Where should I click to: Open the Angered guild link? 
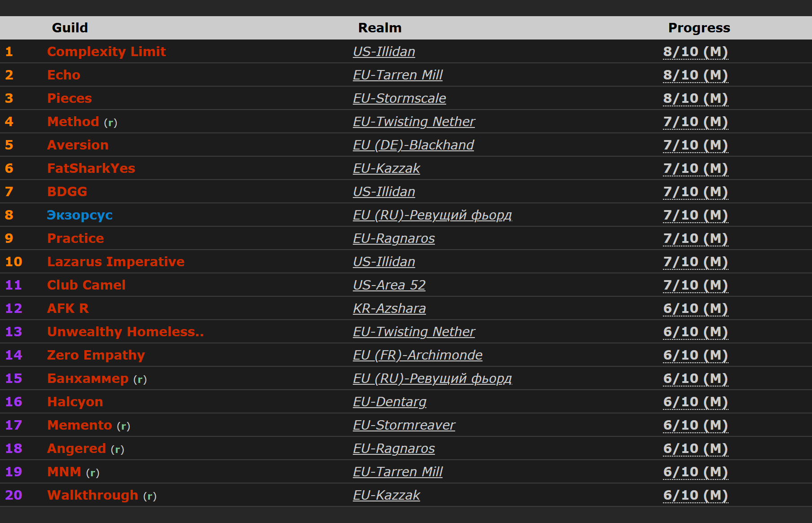[x=77, y=448]
